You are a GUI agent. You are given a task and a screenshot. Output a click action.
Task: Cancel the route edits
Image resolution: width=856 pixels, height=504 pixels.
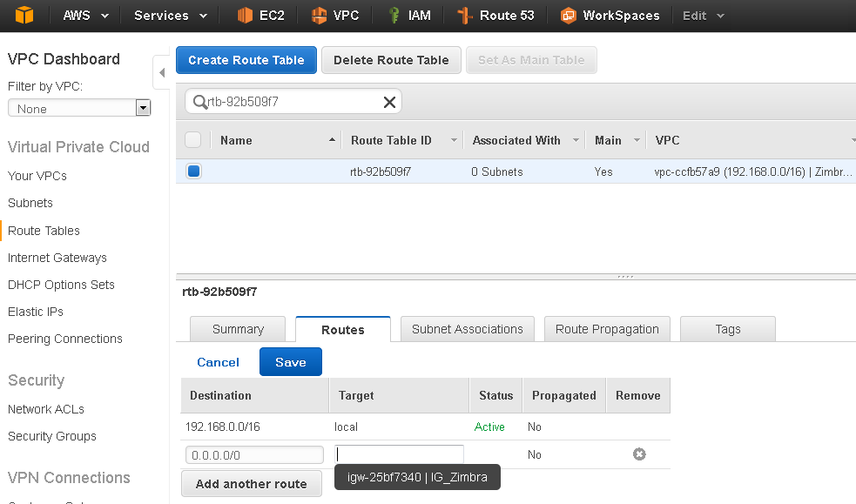tap(218, 362)
